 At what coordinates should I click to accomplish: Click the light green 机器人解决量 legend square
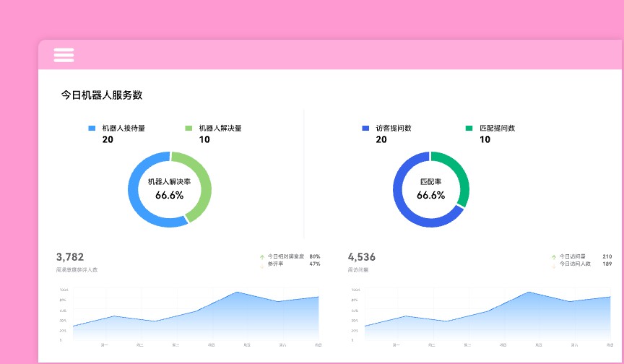pyautogui.click(x=188, y=128)
